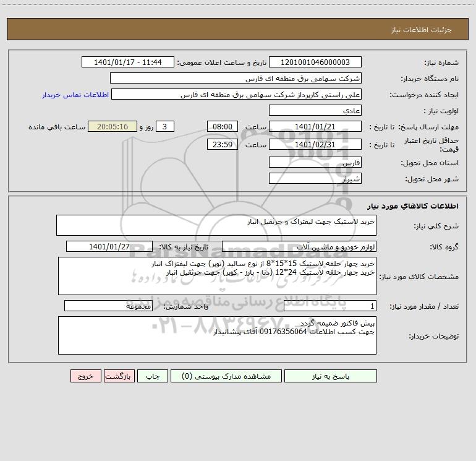Click the توضیحات خریدار label
476x461 pixels.
coord(433,336)
